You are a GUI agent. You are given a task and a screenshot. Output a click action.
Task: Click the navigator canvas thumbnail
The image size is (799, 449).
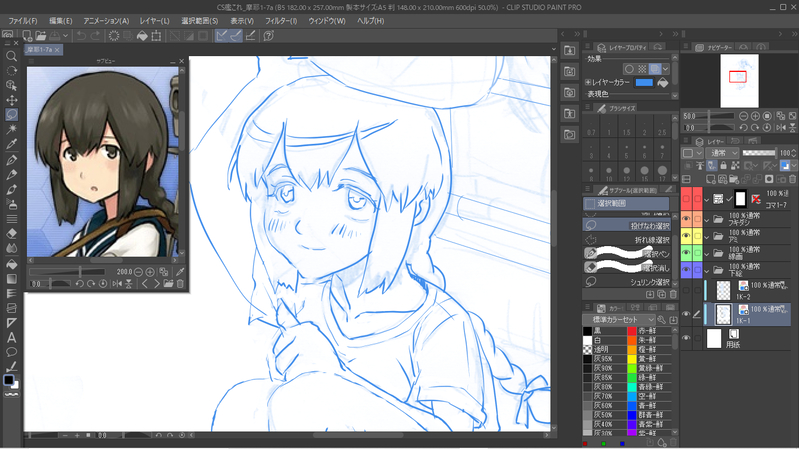point(739,81)
